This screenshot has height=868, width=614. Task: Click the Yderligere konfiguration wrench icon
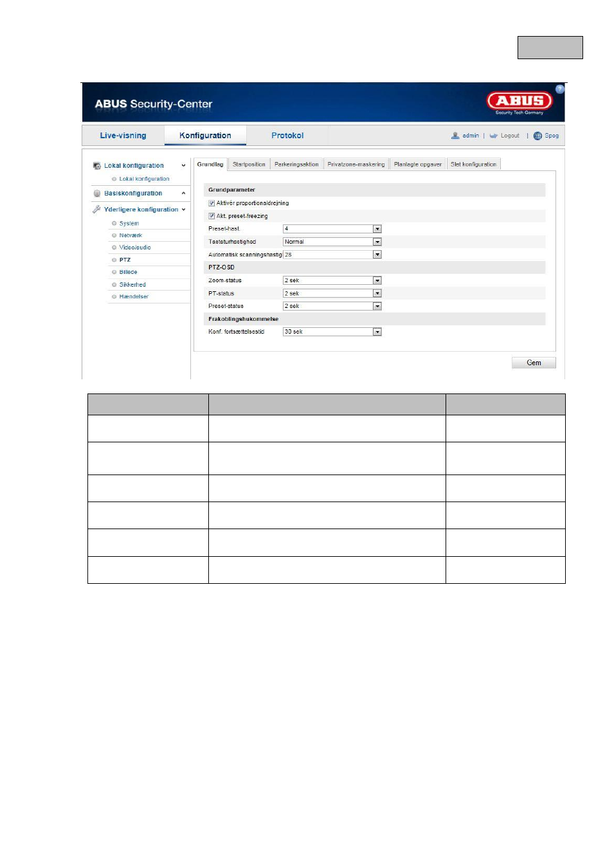(x=97, y=210)
